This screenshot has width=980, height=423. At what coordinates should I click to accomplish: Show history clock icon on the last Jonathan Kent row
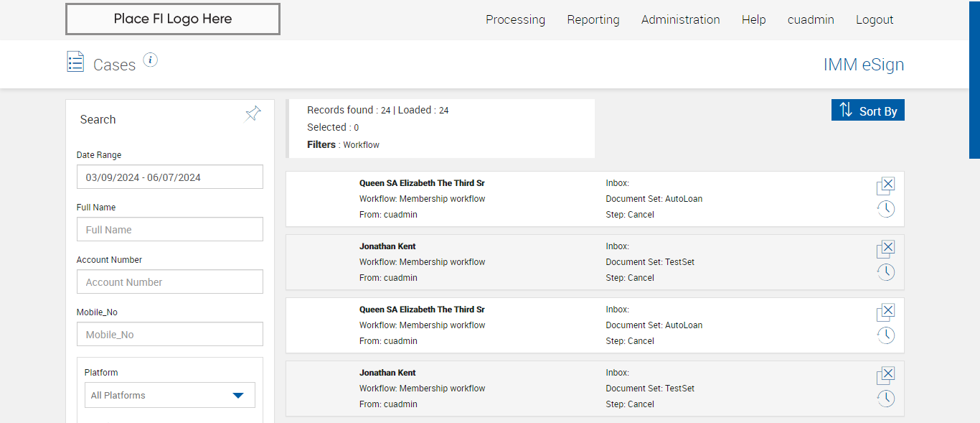(886, 399)
